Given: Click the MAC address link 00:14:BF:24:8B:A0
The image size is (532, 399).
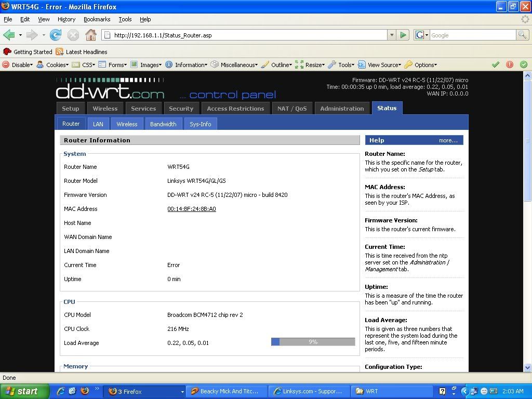Looking at the screenshot, I should point(192,209).
